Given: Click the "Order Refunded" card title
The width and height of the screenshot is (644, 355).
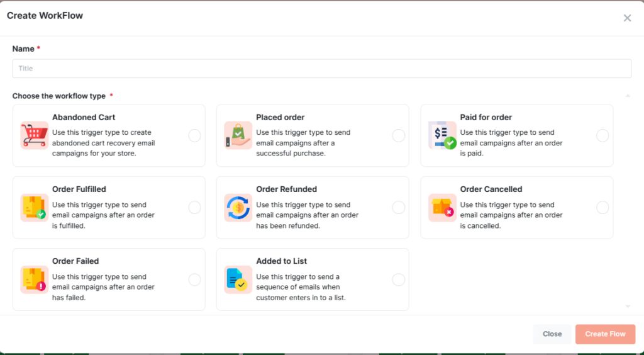Looking at the screenshot, I should tap(286, 189).
